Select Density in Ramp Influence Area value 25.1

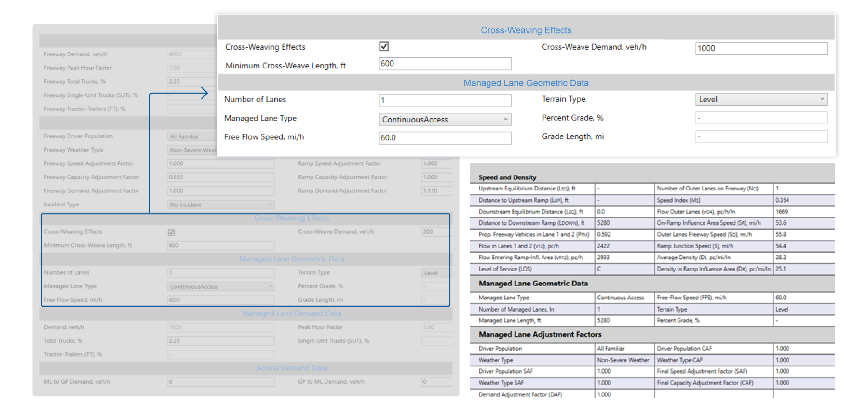[x=781, y=269]
